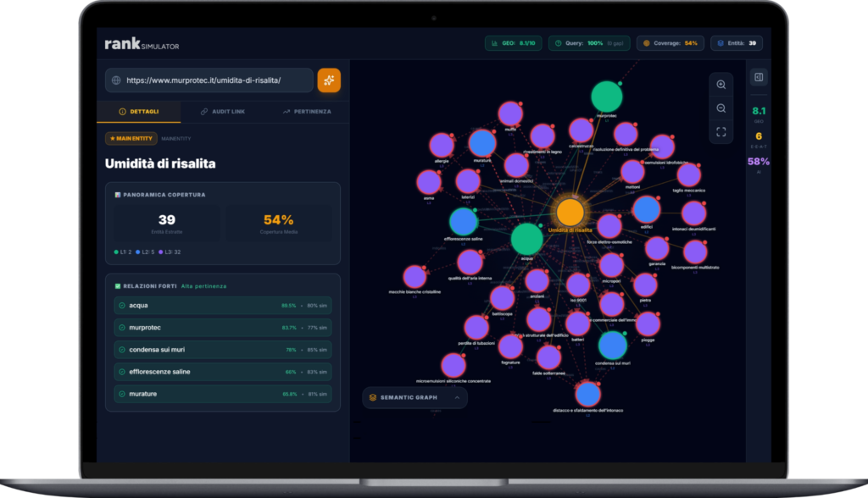Image resolution: width=868 pixels, height=498 pixels.
Task: Click the check icon next to acqua
Action: (x=122, y=305)
